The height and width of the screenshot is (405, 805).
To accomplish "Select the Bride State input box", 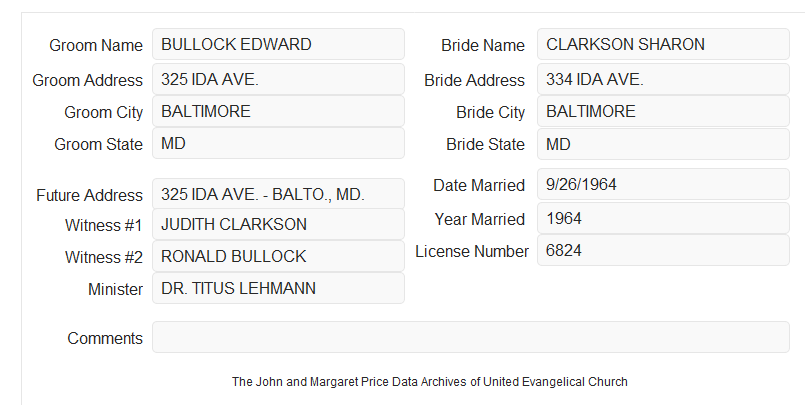I will click(x=663, y=144).
